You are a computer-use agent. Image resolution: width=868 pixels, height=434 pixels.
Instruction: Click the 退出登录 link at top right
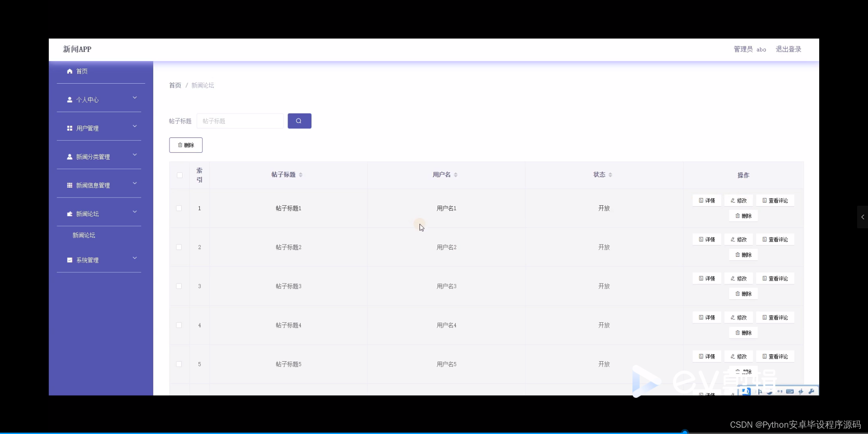coord(788,49)
